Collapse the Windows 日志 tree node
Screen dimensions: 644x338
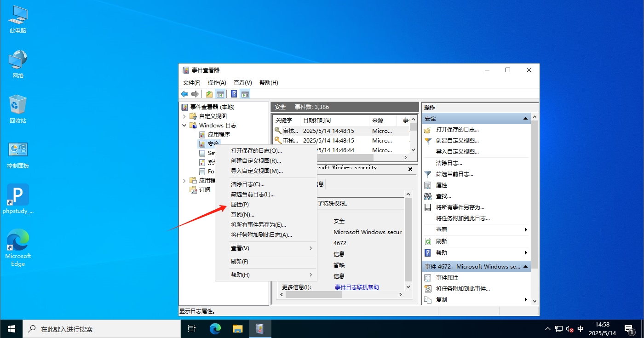[184, 126]
